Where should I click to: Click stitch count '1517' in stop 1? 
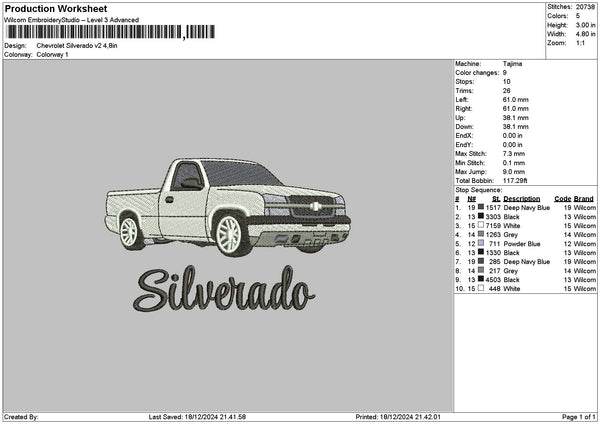[493, 208]
